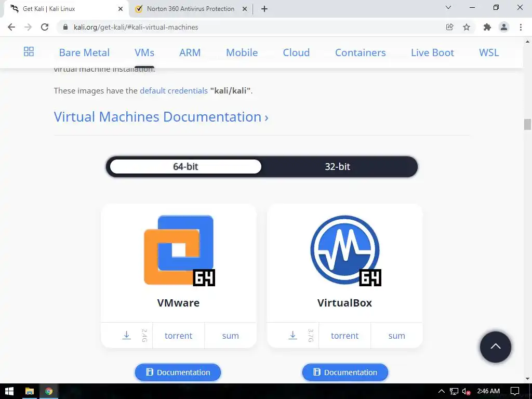The width and height of the screenshot is (532, 399).
Task: Switch to the Get Kali tab
Action: [66, 9]
